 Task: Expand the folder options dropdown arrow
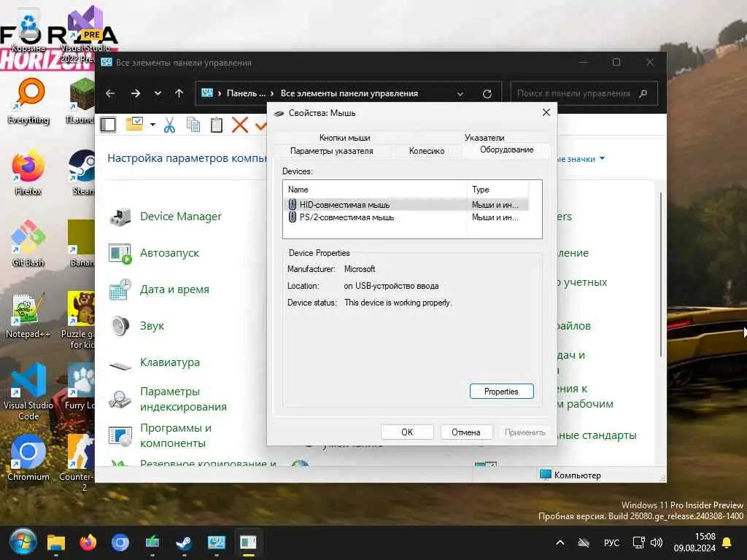coord(152,125)
